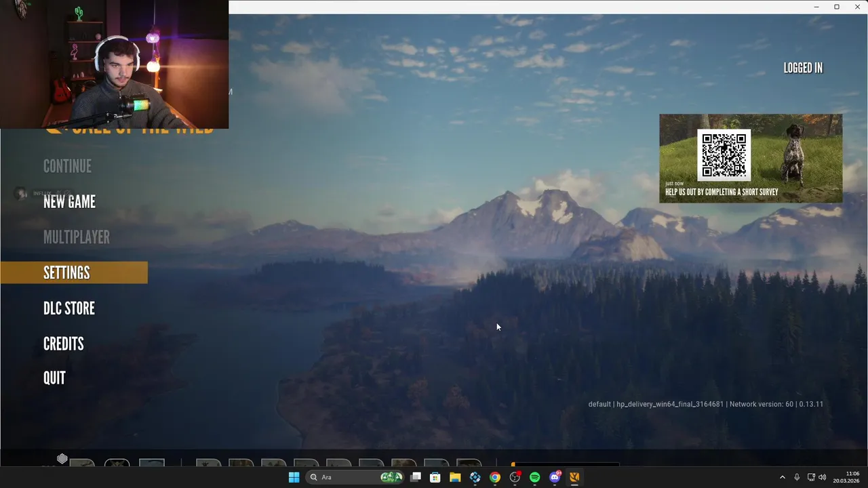The width and height of the screenshot is (868, 488).
Task: Open the Windows Start menu
Action: [x=294, y=477]
